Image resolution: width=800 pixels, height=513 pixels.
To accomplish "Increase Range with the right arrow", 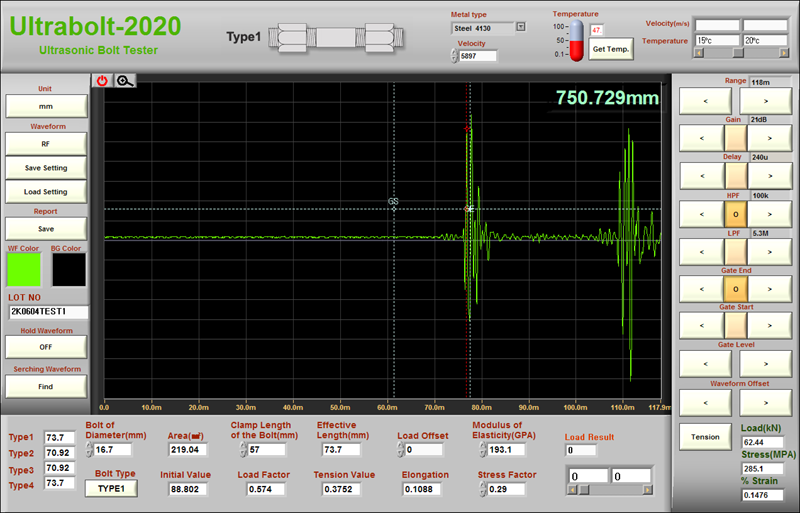I will (x=766, y=101).
